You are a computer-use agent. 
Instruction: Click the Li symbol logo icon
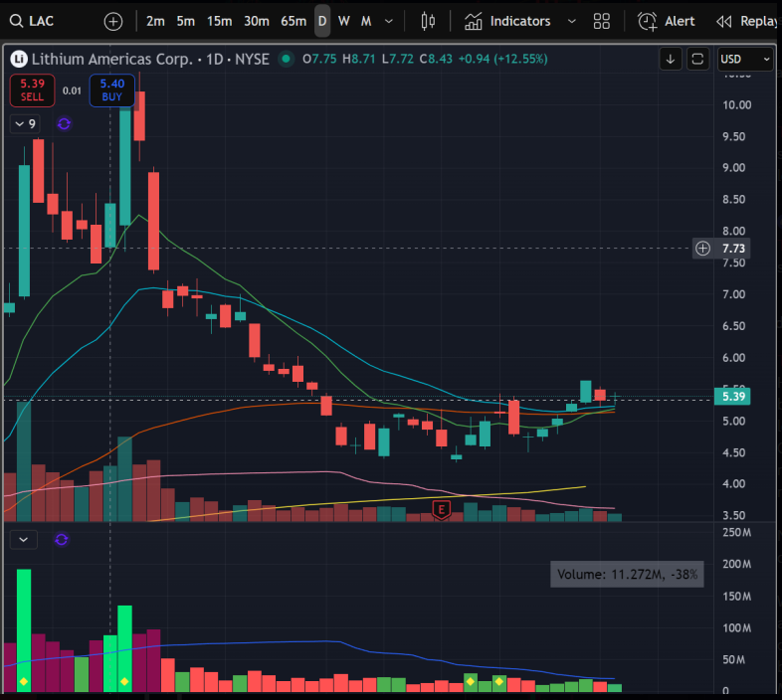19,60
